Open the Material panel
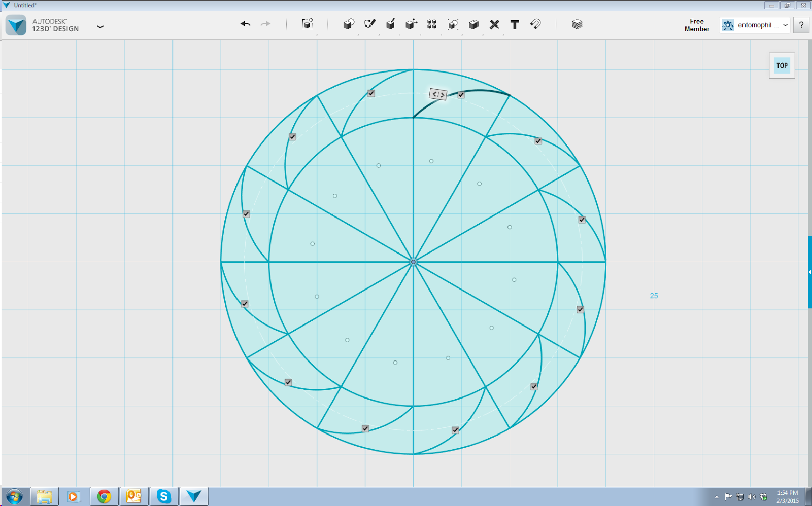This screenshot has height=506, width=812. tap(577, 24)
